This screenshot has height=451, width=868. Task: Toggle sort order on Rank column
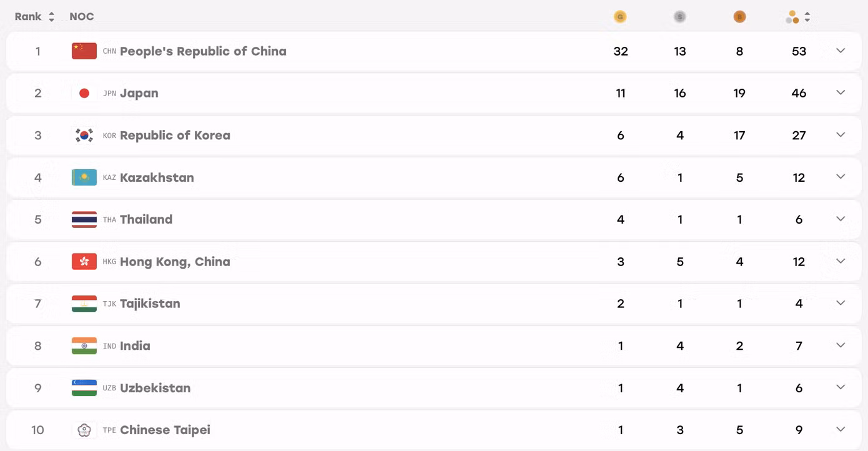51,17
